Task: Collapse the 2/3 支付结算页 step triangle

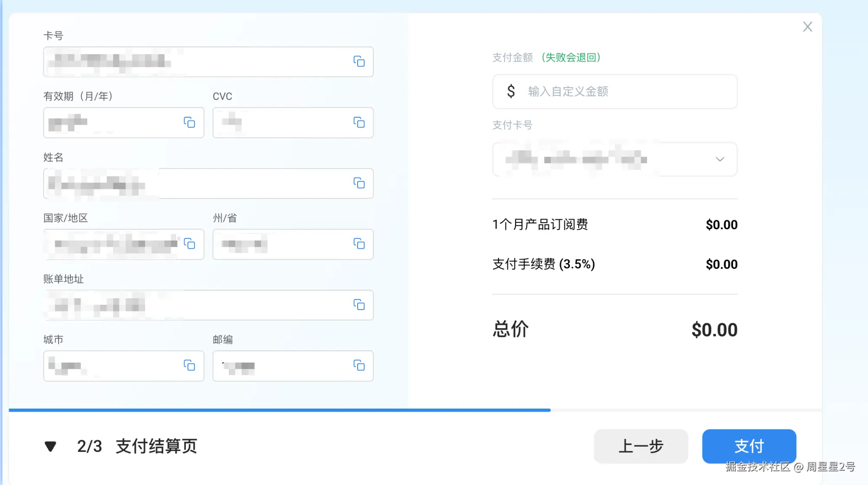Action: (x=51, y=446)
